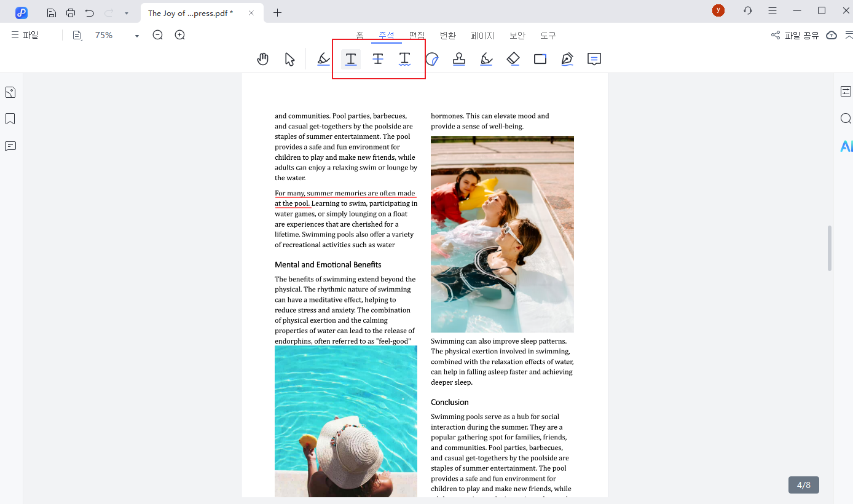Switch to the 페이지 tab
Screen dimensions: 853x504
(482, 36)
